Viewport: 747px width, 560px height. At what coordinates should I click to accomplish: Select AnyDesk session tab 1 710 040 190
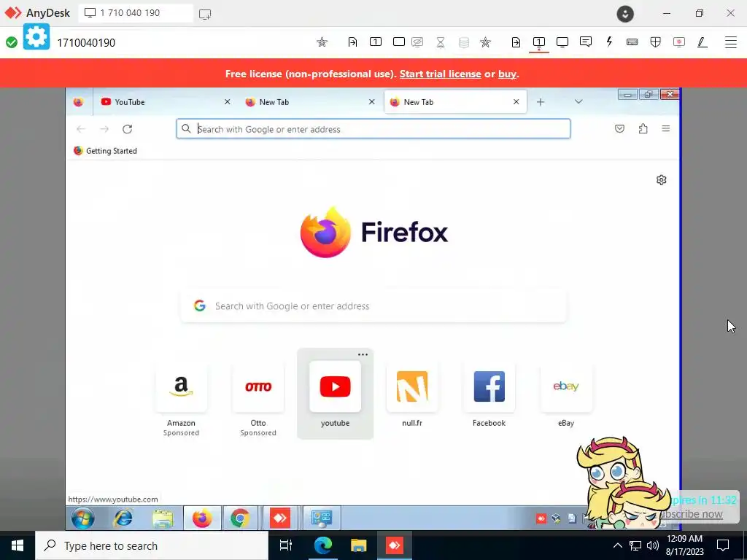pos(135,13)
